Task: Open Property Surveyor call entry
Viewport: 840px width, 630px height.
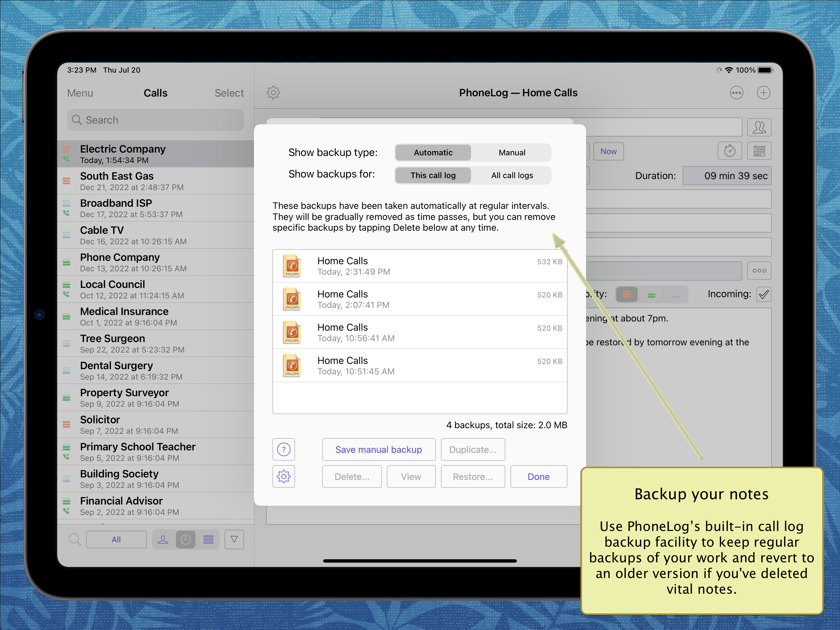Action: (156, 398)
